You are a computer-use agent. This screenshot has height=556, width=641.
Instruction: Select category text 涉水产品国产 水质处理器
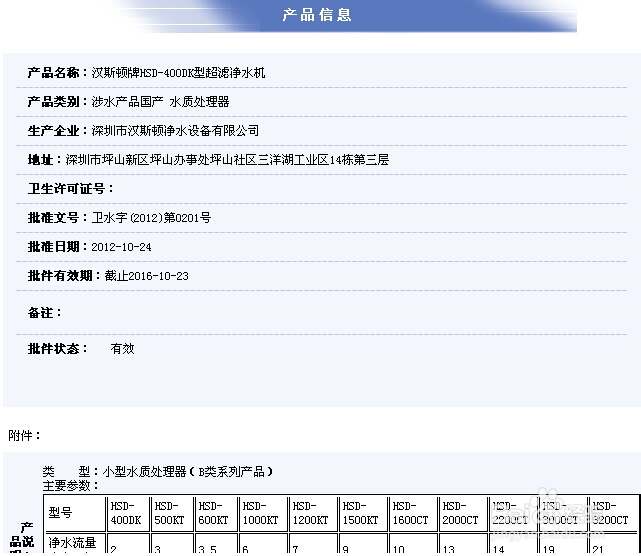(160, 102)
